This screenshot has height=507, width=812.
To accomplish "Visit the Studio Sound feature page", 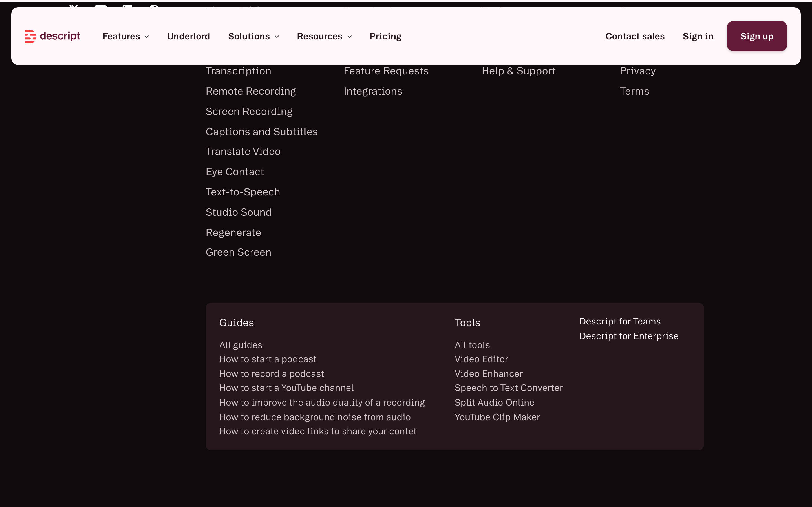I will click(x=239, y=212).
